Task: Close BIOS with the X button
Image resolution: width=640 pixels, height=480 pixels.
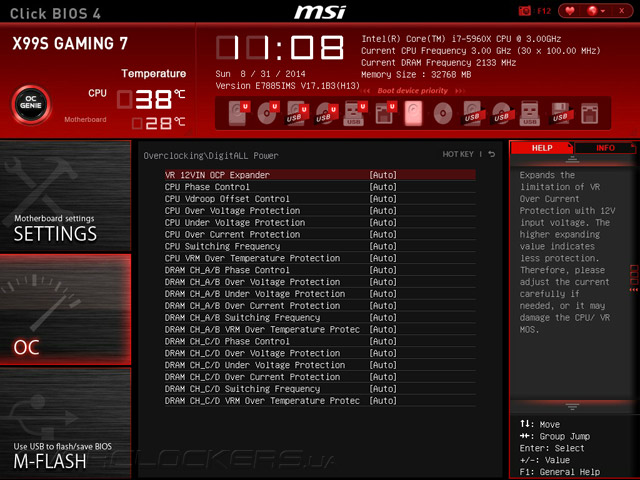Action: (622, 11)
